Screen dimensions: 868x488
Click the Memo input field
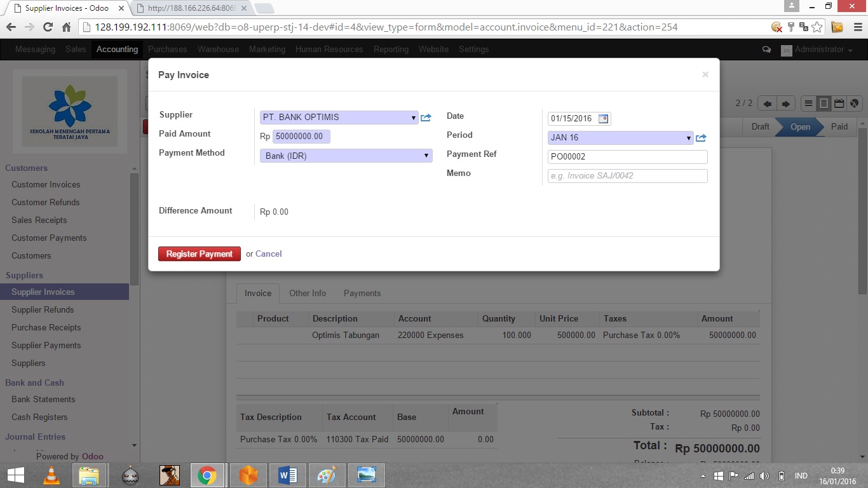point(628,176)
